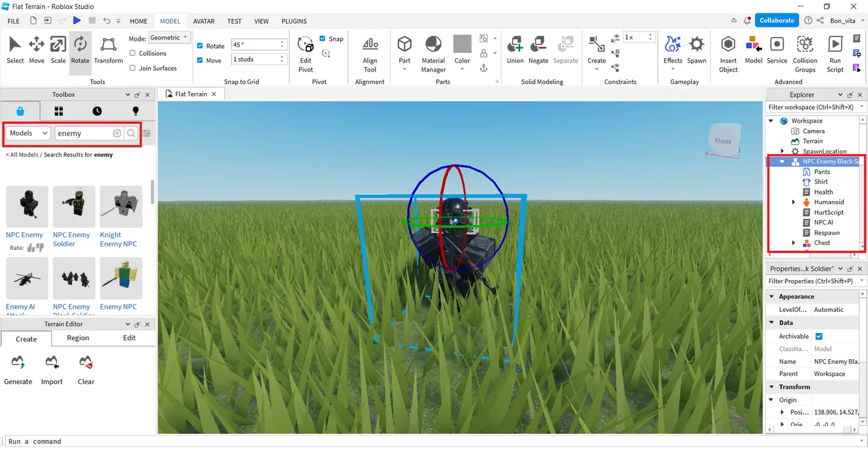Collapse the Appearance properties section
The height and width of the screenshot is (460, 868).
pos(771,297)
